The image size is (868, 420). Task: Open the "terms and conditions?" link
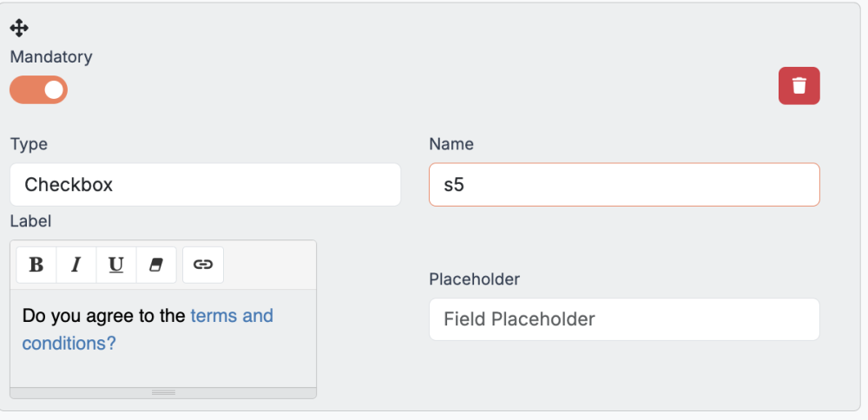coord(232,316)
